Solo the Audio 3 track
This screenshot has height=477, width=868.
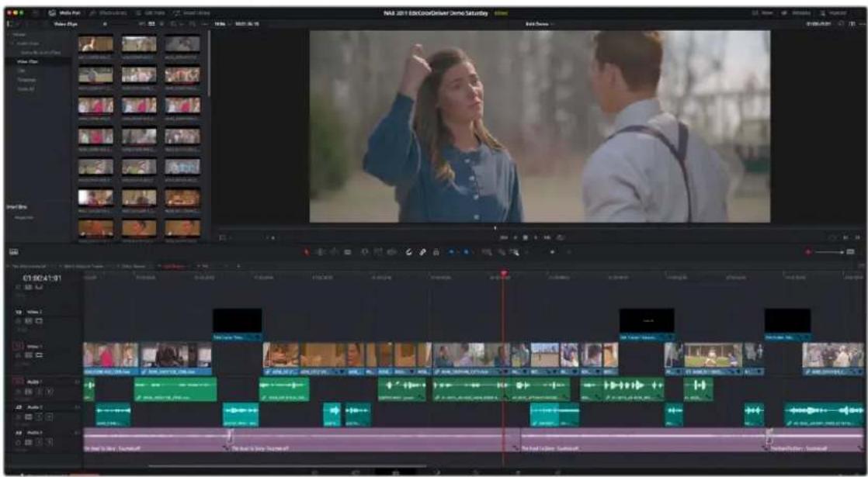click(x=39, y=442)
